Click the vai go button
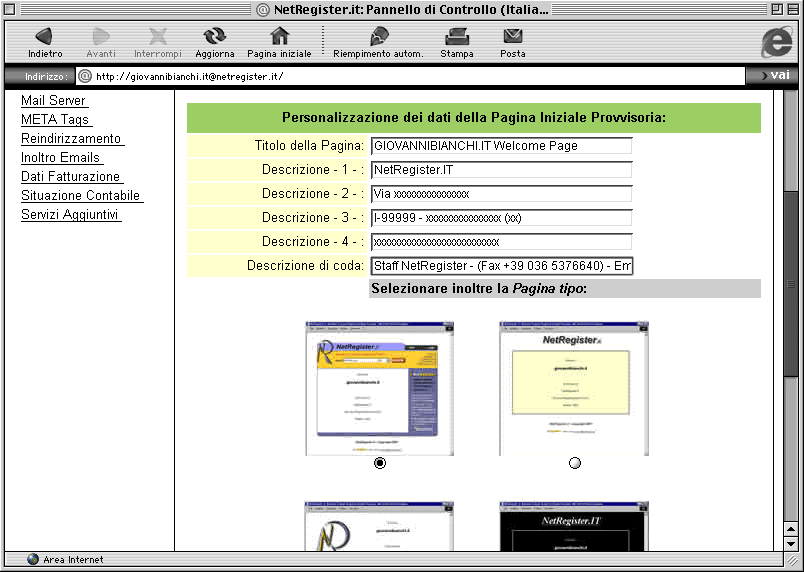Viewport: 804px width, 572px height. [775, 75]
